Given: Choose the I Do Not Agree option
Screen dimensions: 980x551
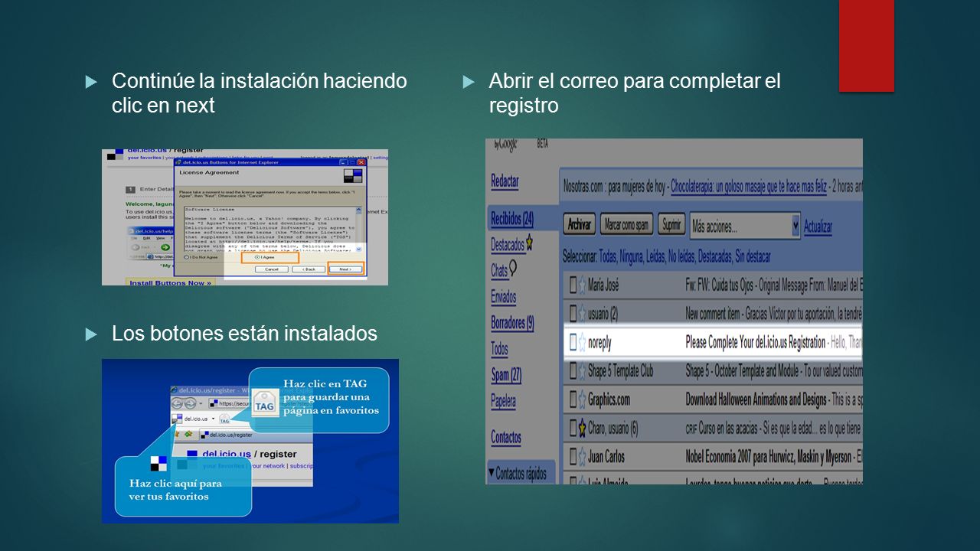Looking at the screenshot, I should click(x=201, y=257).
